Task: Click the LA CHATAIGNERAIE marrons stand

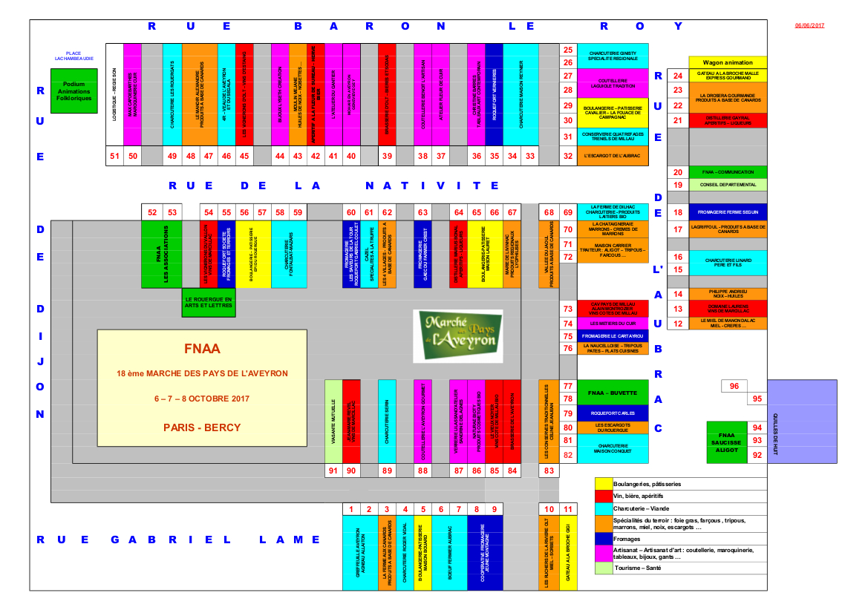Action: click(613, 229)
